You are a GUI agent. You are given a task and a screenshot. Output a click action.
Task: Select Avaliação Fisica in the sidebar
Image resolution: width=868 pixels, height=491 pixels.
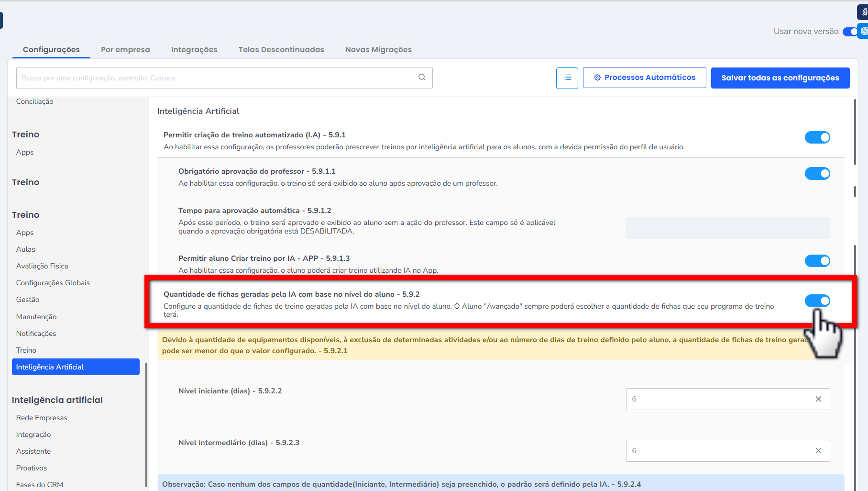[x=42, y=266]
